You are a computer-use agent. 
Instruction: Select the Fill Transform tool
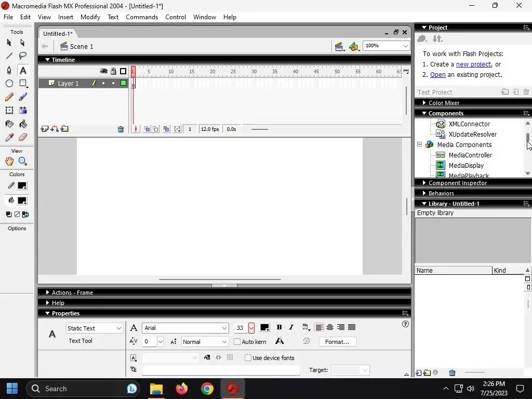pyautogui.click(x=23, y=110)
